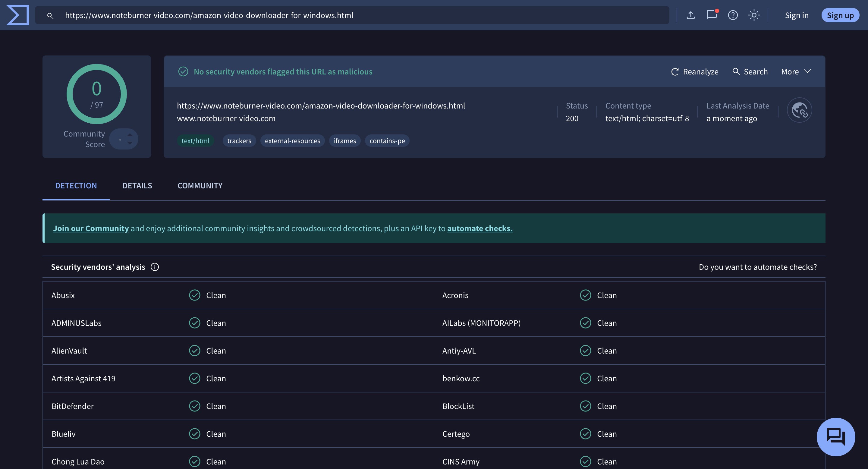Viewport: 868px width, 469px height.
Task: Select the iframes tag
Action: pyautogui.click(x=345, y=141)
